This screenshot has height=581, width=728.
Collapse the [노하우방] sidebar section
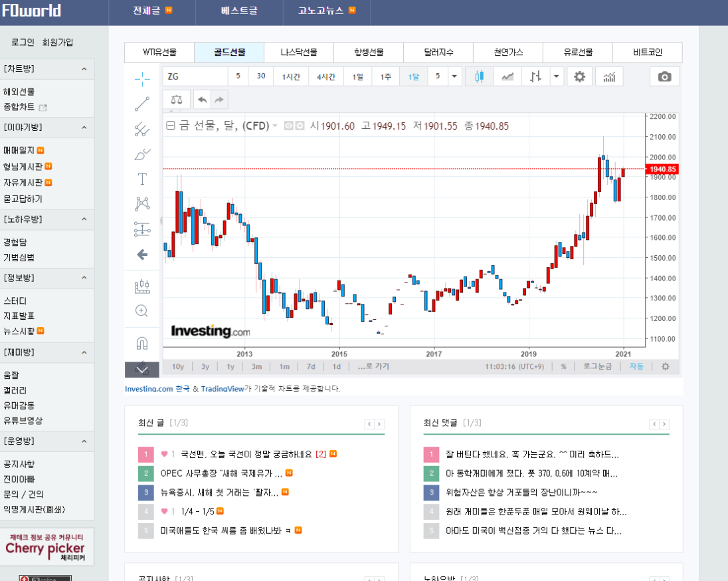coord(84,219)
